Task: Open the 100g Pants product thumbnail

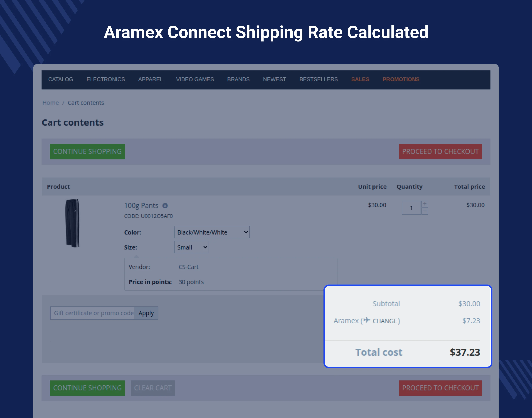Action: point(72,223)
